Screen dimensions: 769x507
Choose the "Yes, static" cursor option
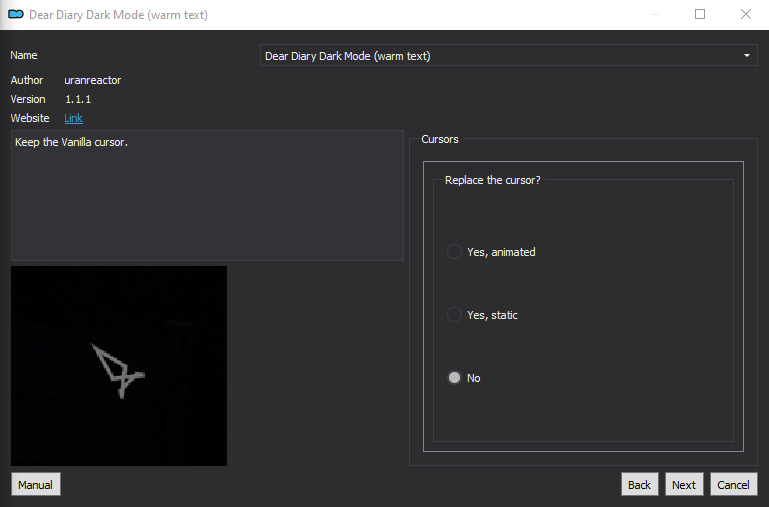[x=482, y=315]
